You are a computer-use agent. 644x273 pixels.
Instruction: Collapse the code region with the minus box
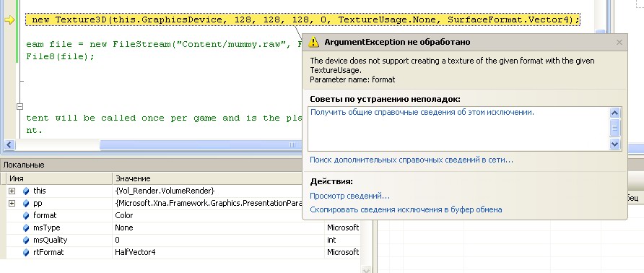(x=19, y=106)
